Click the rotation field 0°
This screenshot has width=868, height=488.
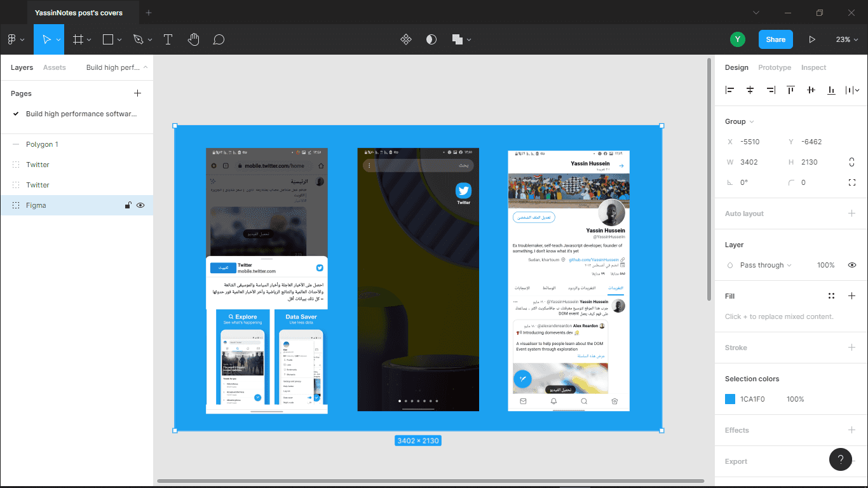(x=750, y=182)
